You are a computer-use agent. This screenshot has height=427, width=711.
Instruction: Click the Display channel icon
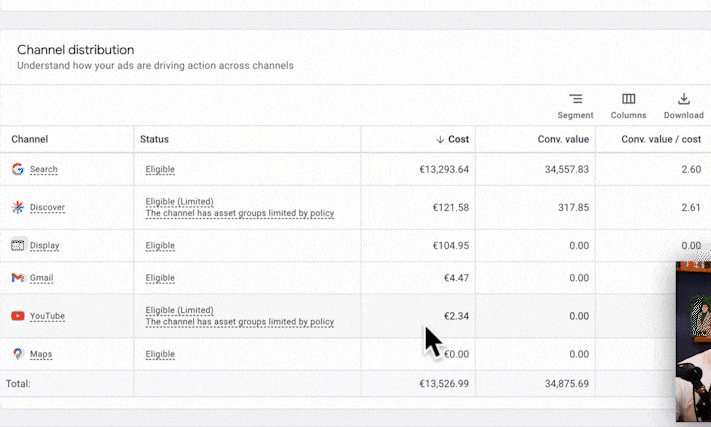point(18,245)
